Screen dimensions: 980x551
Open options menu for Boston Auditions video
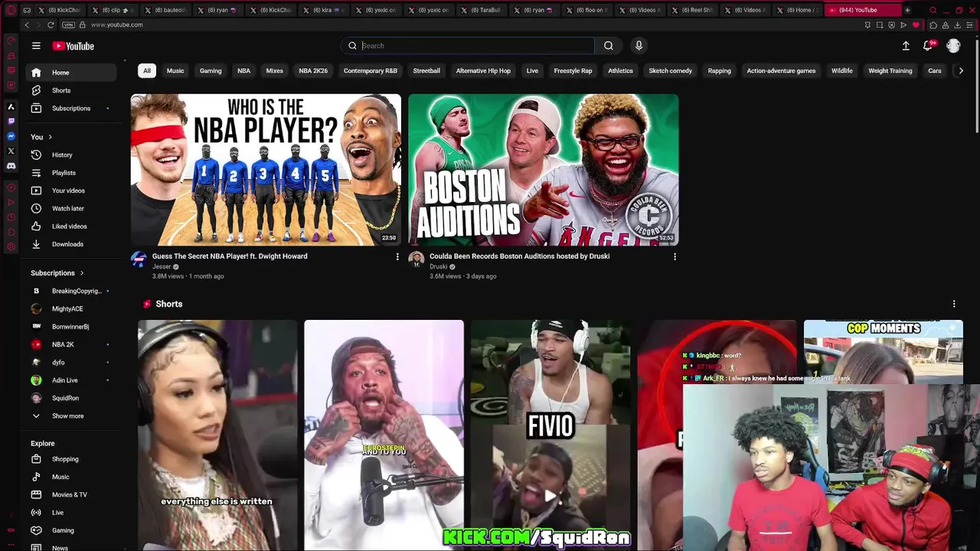[x=675, y=256]
